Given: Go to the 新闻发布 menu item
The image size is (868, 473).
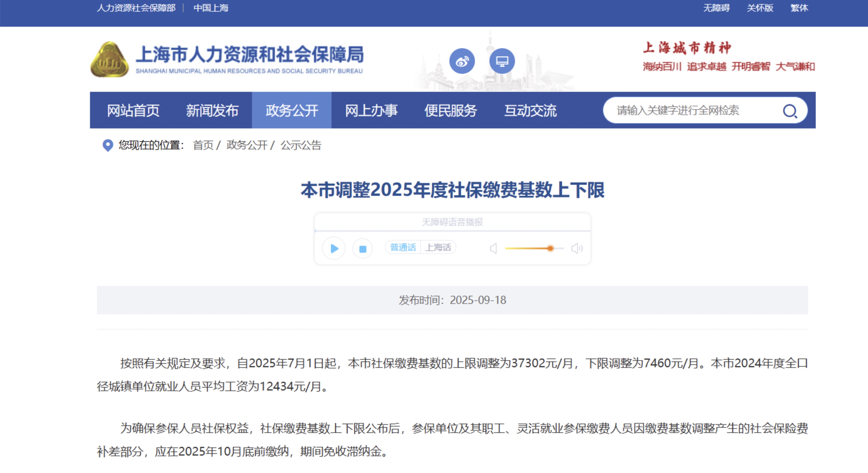Looking at the screenshot, I should click(x=212, y=111).
